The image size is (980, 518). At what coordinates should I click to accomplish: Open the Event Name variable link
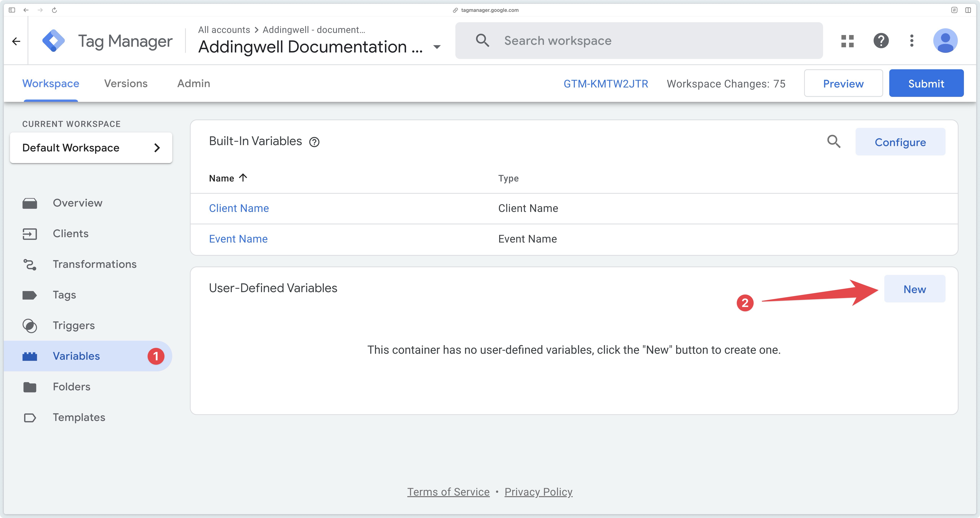point(238,239)
